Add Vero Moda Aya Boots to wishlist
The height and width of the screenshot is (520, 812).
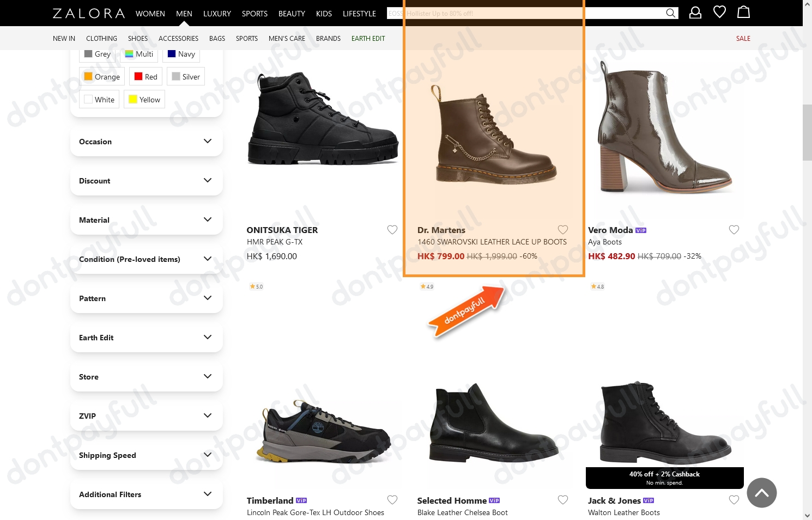(x=734, y=230)
